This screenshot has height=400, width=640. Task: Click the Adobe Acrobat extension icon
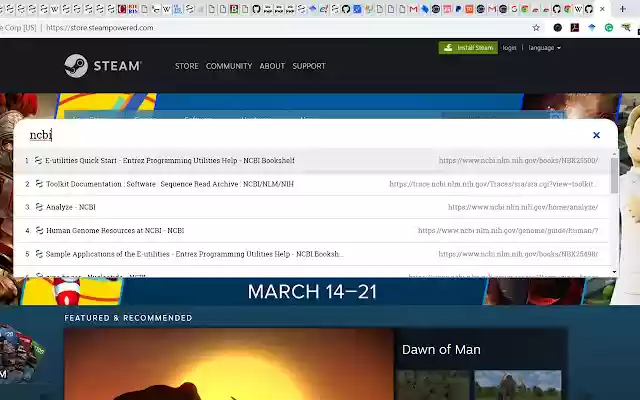pyautogui.click(x=575, y=28)
